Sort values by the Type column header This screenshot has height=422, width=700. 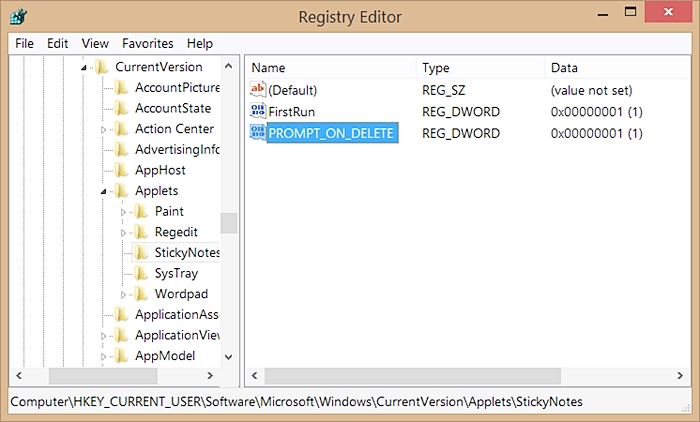[480, 67]
